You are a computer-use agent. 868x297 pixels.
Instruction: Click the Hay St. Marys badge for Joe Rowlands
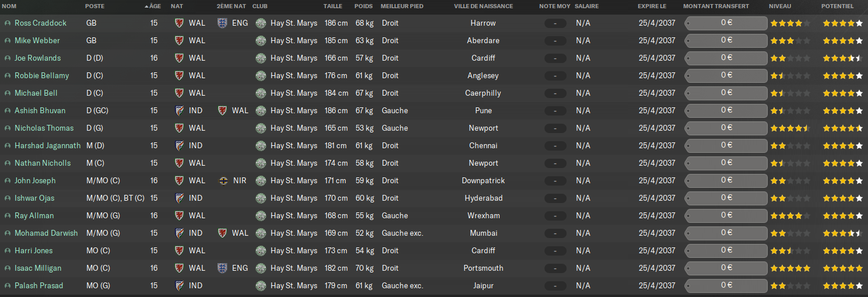tap(261, 58)
